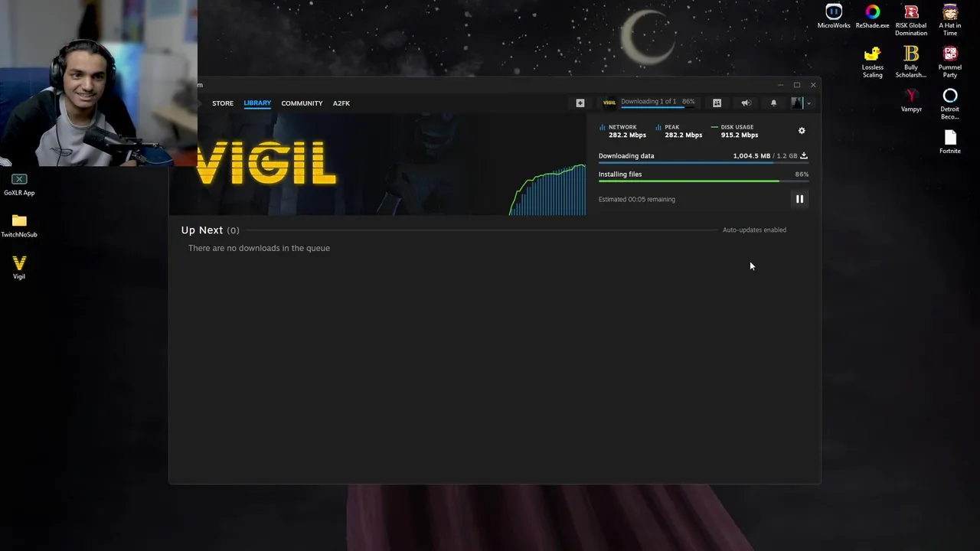980x551 pixels.
Task: Click the PEAK 282.2 Mbps stat
Action: tap(678, 131)
